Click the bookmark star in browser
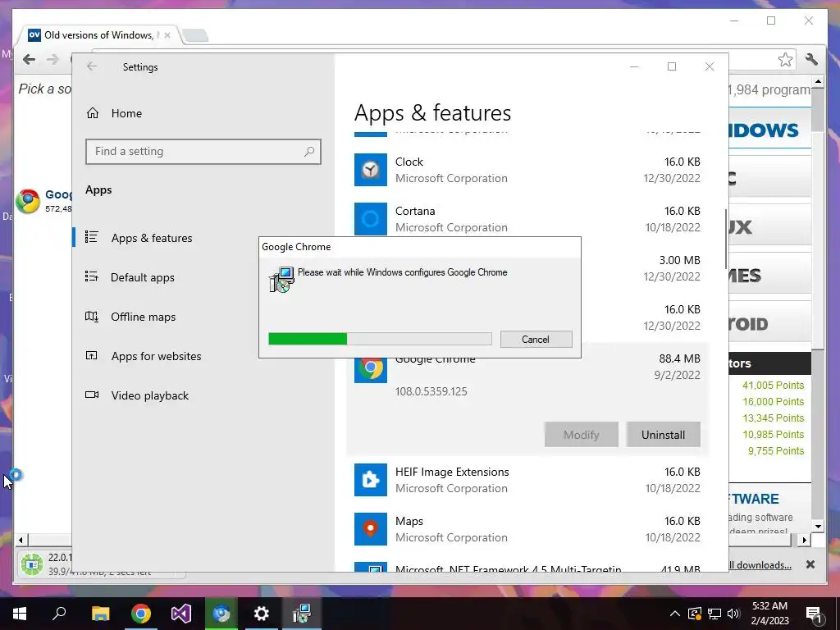840x630 pixels. (785, 59)
